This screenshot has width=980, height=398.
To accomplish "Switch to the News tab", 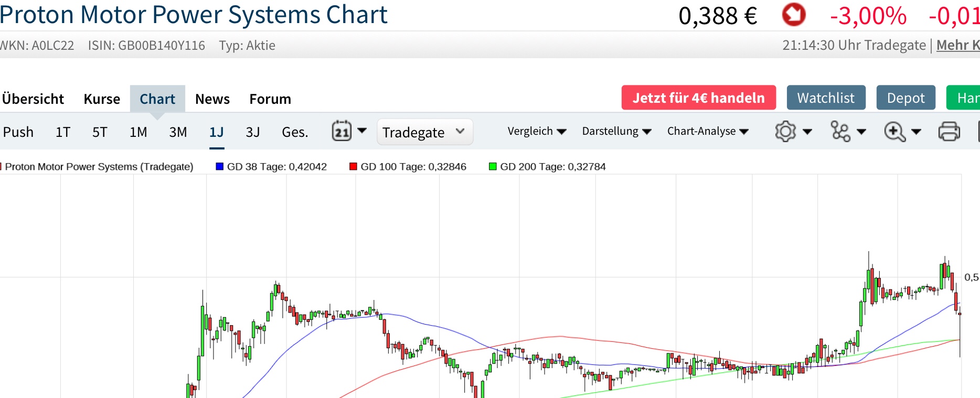I will 212,99.
